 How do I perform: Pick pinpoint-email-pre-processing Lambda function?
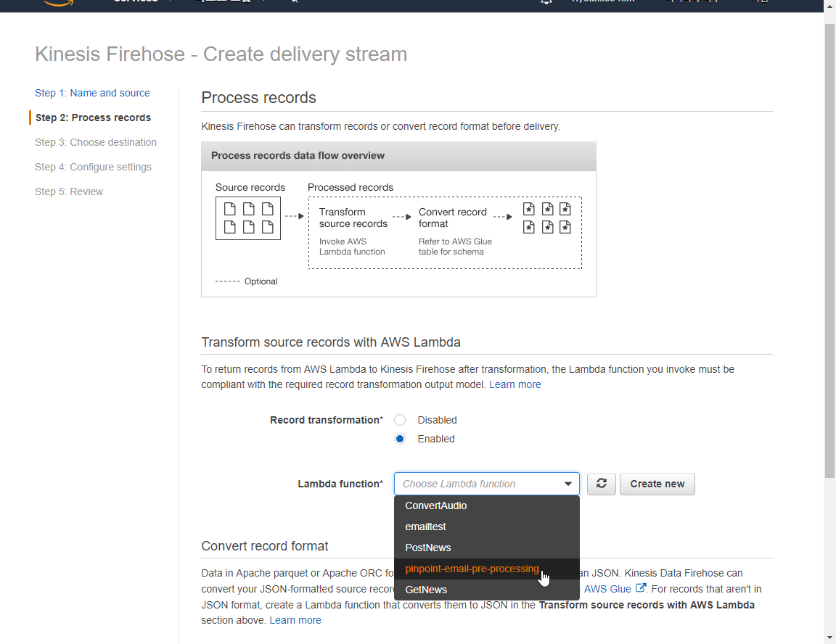click(x=487, y=569)
